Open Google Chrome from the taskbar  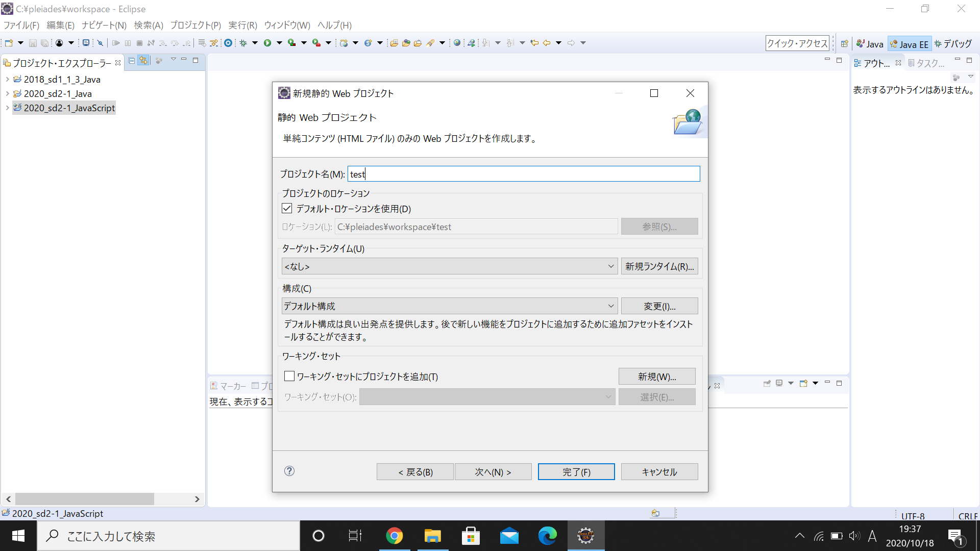395,536
